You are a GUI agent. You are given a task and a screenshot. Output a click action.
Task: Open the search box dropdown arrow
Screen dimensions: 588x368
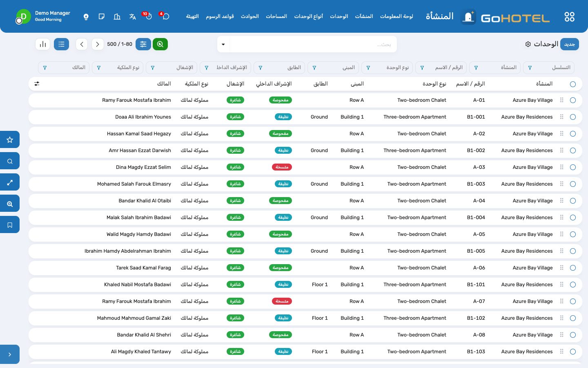click(x=223, y=44)
